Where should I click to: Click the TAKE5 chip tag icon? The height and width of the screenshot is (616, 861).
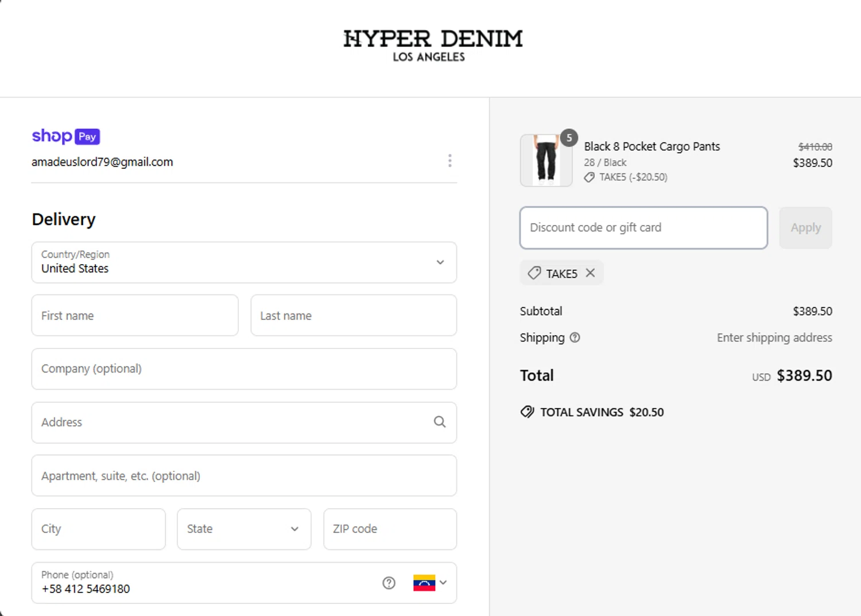point(534,273)
